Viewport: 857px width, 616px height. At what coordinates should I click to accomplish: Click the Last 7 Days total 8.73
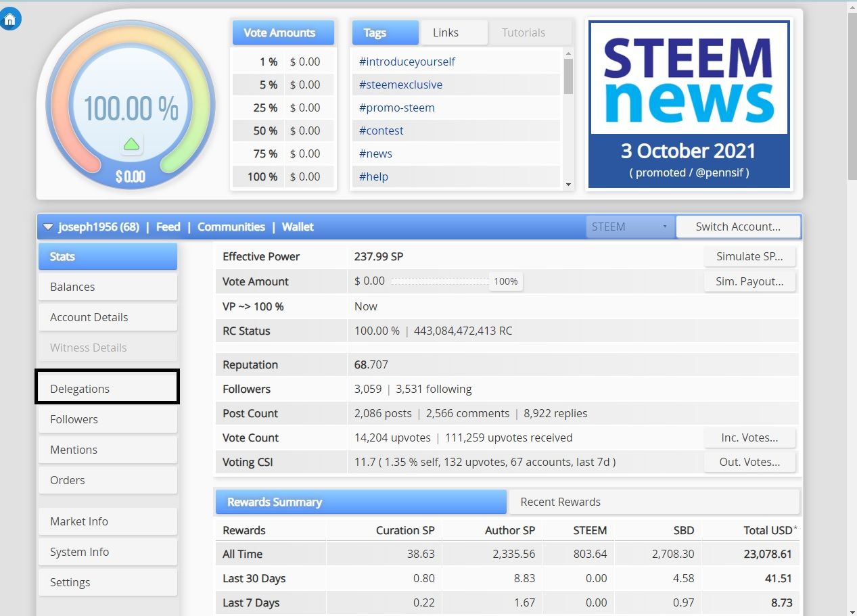(781, 602)
